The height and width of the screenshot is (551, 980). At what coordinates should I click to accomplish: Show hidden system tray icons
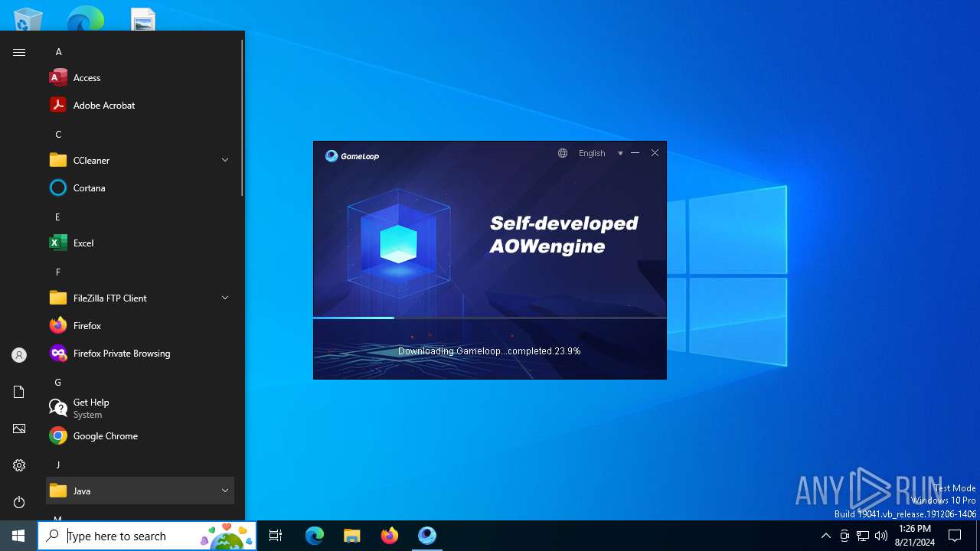click(825, 536)
